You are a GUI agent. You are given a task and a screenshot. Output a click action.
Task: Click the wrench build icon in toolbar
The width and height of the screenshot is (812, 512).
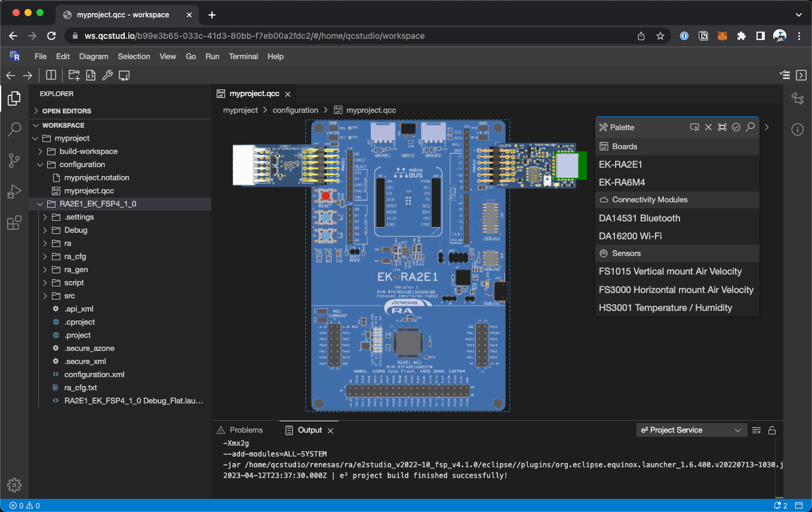point(107,75)
